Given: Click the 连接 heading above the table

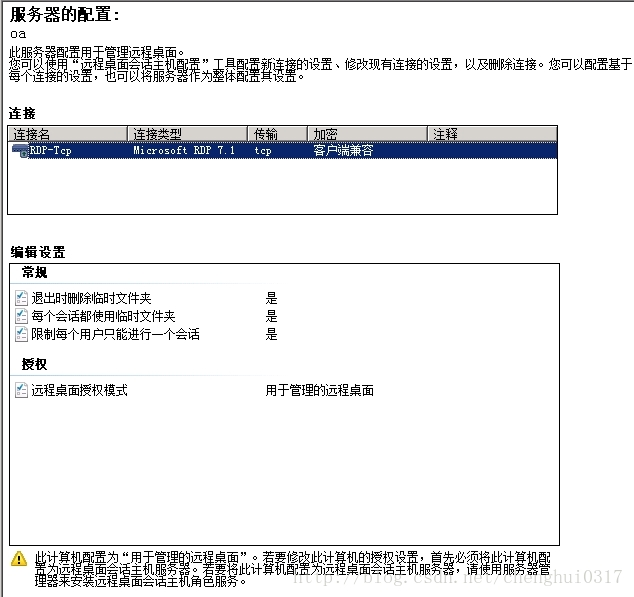Looking at the screenshot, I should pyautogui.click(x=22, y=114).
